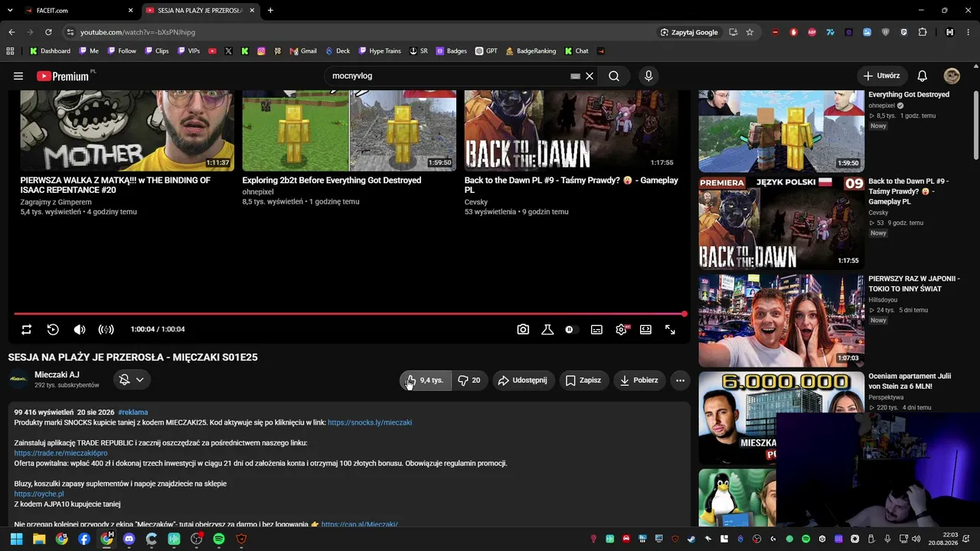The height and width of the screenshot is (551, 980).
Task: Open the browser extensions puzzle icon
Action: [x=923, y=32]
